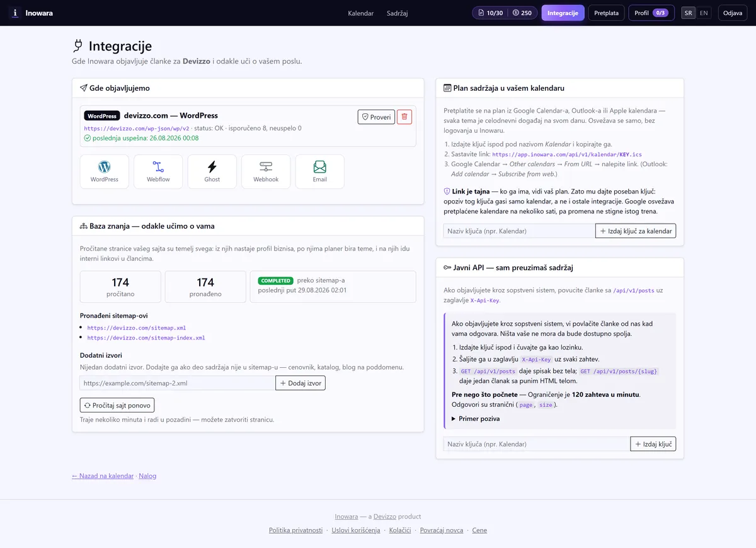Open Uslovi korišćenja link
The height and width of the screenshot is (548, 756).
click(x=356, y=530)
